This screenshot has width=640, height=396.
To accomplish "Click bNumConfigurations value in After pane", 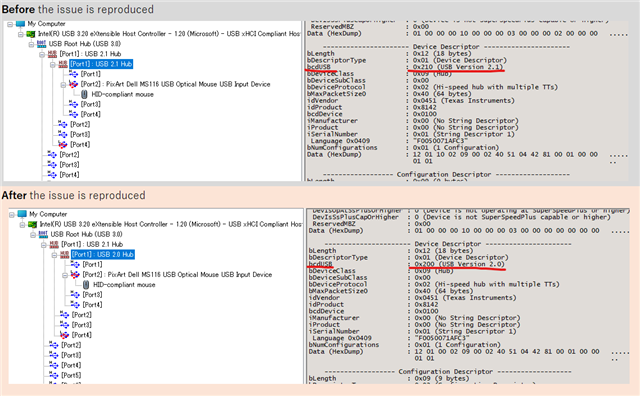I will 458,345.
